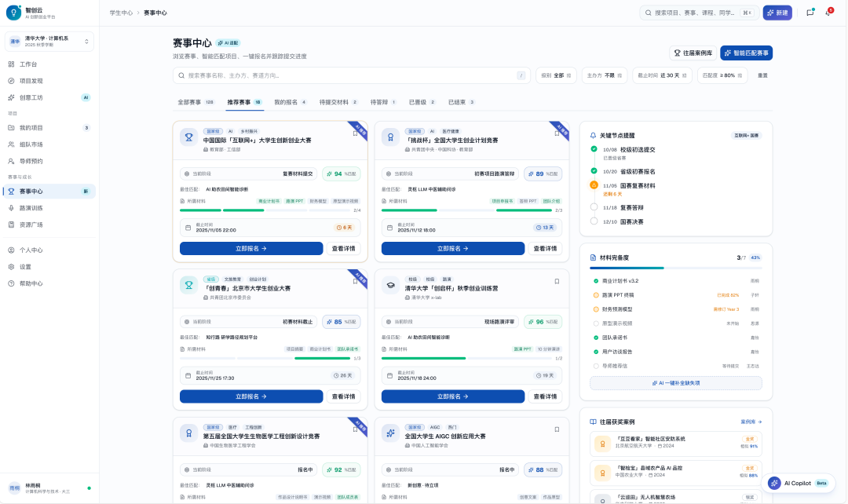Focus the global search field in top bar
The height and width of the screenshot is (504, 848).
[x=700, y=13]
